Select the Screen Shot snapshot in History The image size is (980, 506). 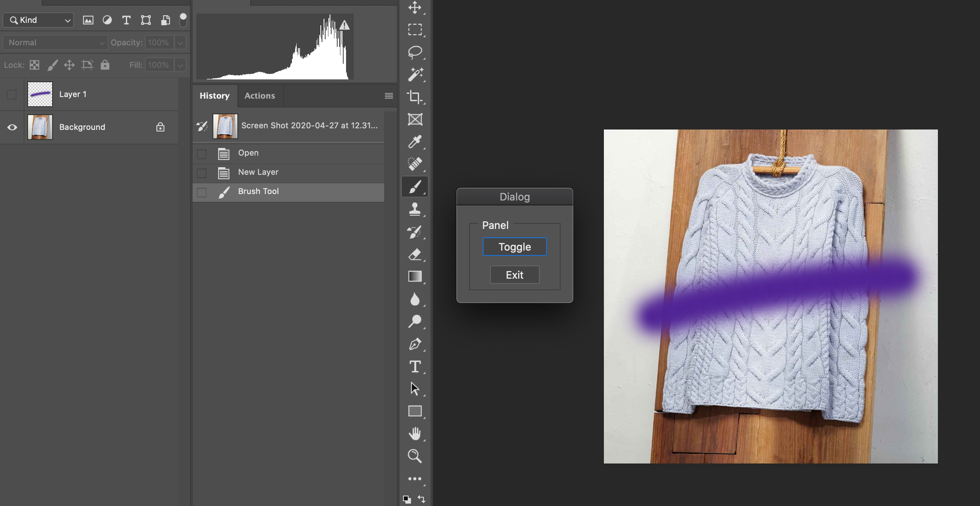coord(288,126)
